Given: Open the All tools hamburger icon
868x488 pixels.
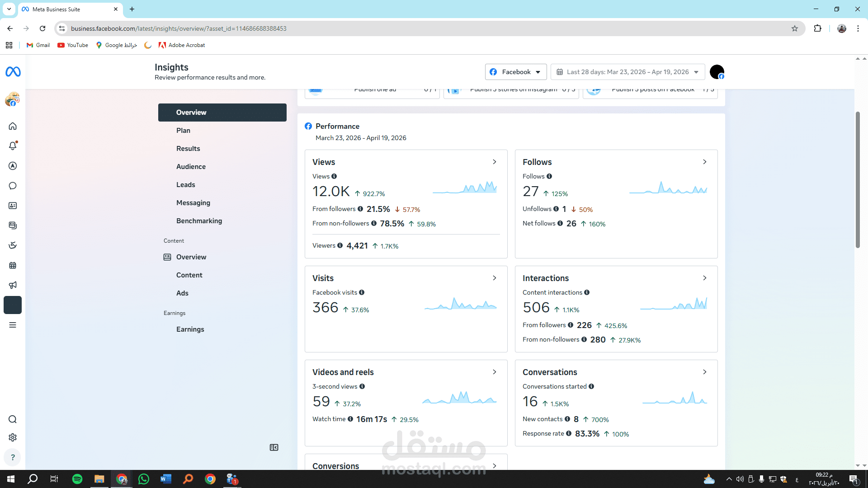Looking at the screenshot, I should (13, 325).
